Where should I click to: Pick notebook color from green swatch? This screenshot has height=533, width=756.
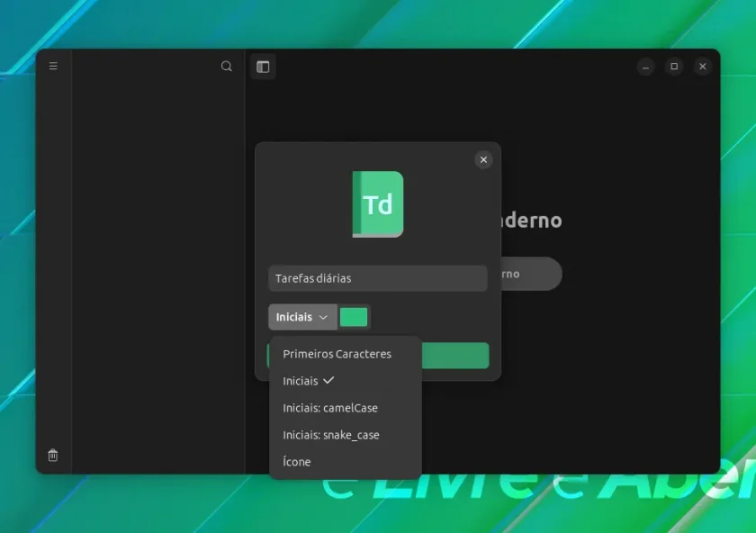click(354, 317)
